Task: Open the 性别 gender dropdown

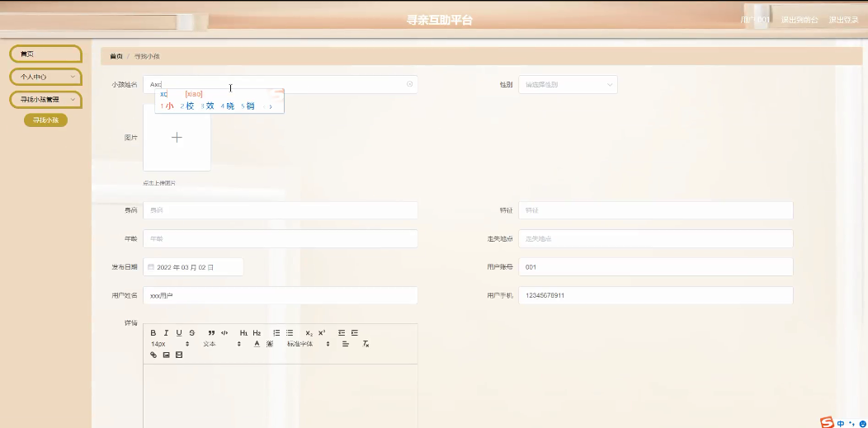Action: point(568,85)
